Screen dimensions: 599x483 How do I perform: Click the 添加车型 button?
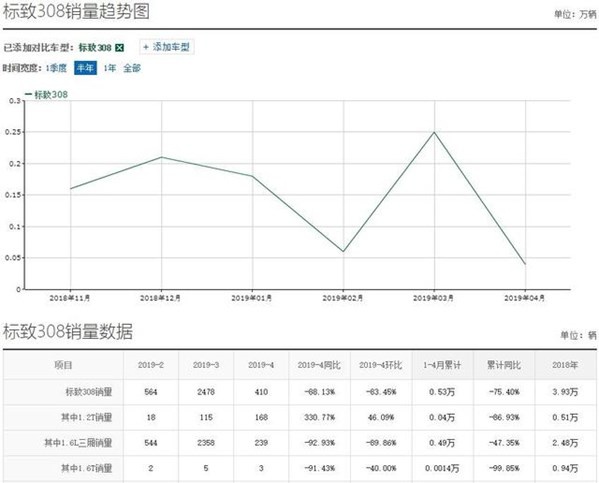coord(167,47)
